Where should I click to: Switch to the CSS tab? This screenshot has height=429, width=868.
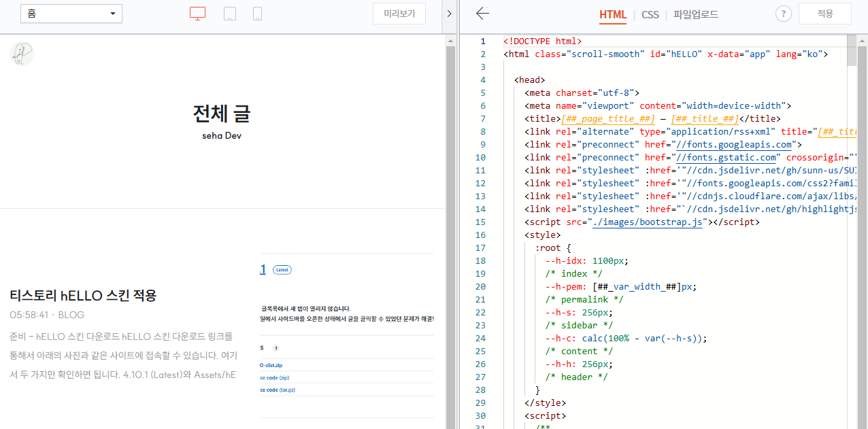point(650,14)
